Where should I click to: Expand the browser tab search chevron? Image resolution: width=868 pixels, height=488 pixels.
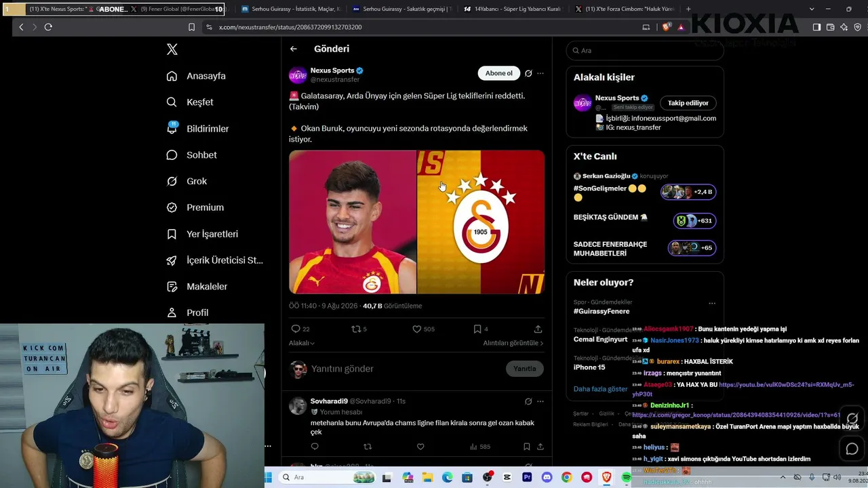click(x=812, y=9)
